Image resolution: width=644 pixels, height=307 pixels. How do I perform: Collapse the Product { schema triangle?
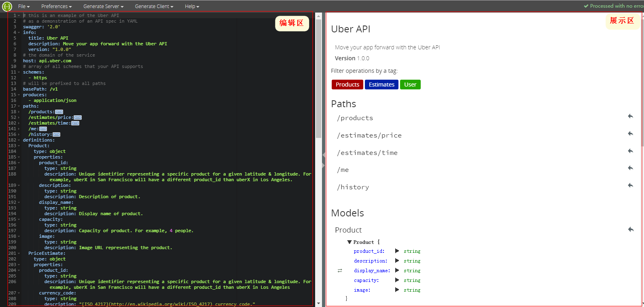tap(350, 242)
